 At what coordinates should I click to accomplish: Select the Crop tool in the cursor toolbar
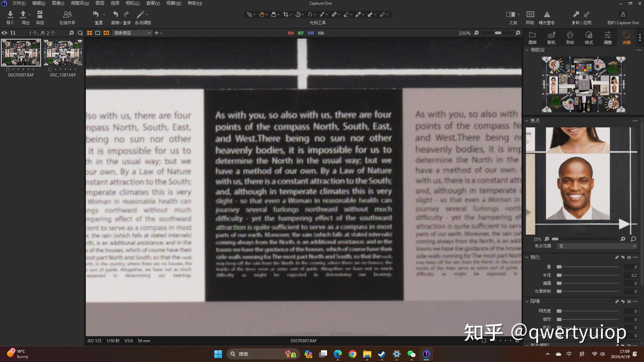[x=286, y=14]
